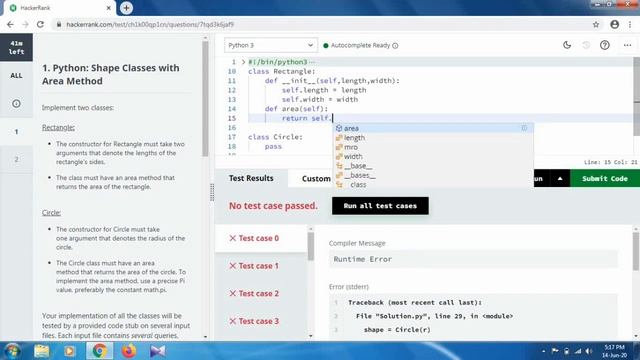Click the ALL questions sidebar item

click(x=16, y=76)
